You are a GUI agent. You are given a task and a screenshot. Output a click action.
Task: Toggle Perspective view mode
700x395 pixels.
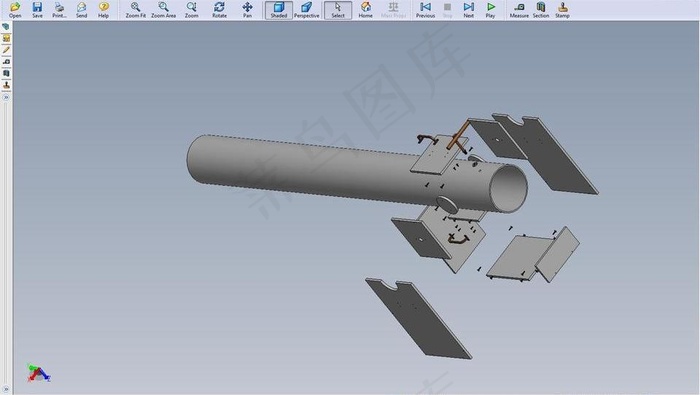(x=307, y=10)
